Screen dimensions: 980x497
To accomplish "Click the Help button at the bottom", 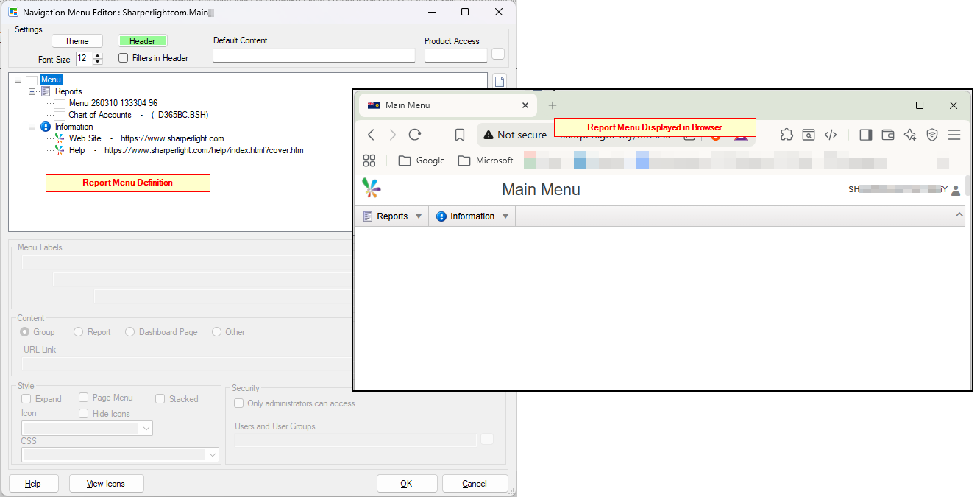I will (x=33, y=484).
